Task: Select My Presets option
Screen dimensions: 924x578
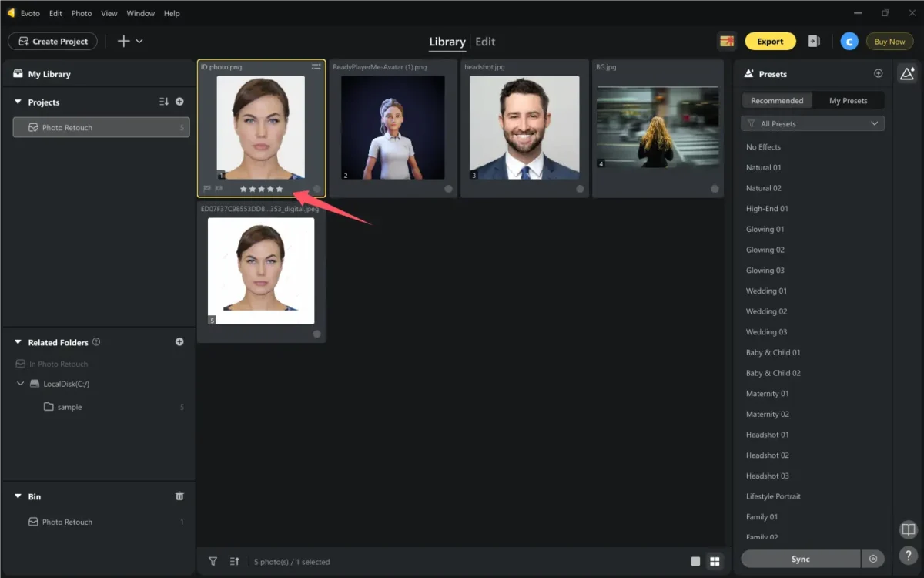Action: point(849,101)
